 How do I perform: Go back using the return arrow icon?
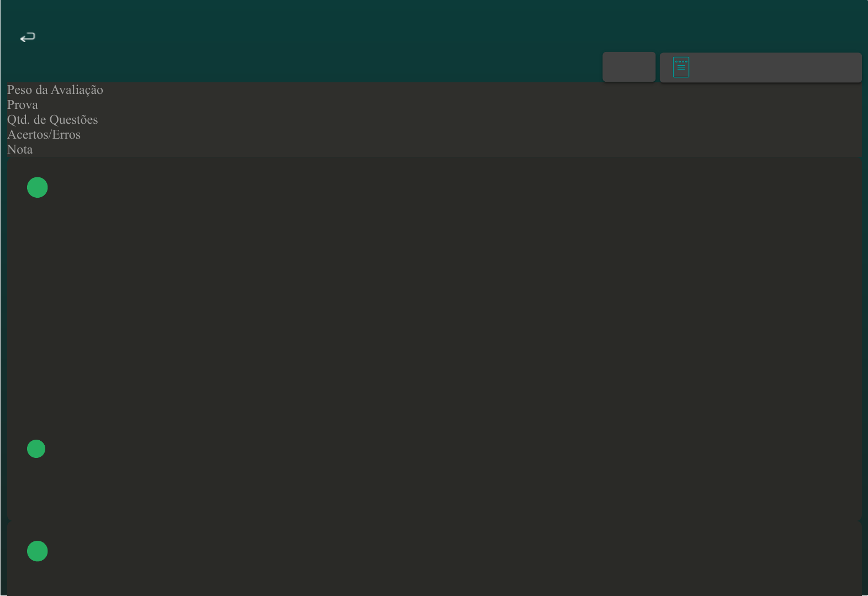point(28,37)
